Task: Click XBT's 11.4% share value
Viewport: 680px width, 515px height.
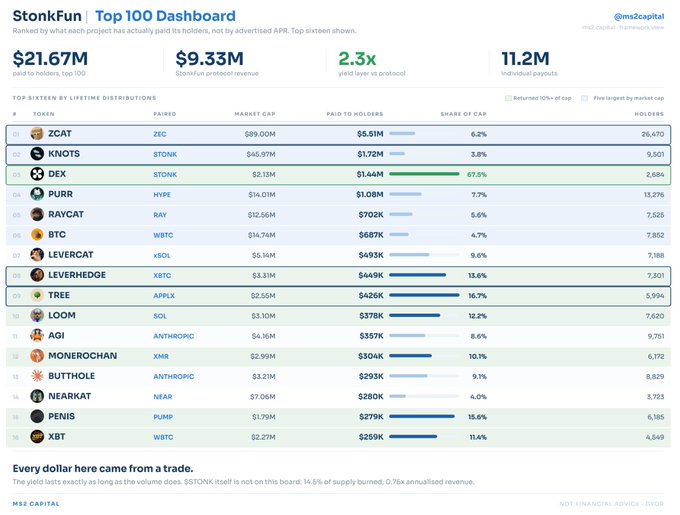Action: tap(478, 437)
